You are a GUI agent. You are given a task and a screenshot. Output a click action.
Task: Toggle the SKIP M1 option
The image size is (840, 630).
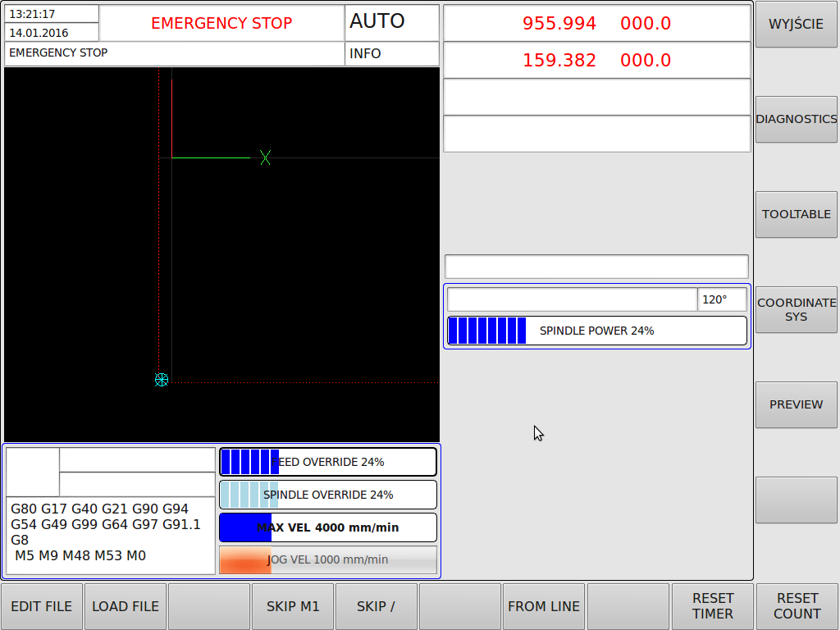tap(293, 606)
